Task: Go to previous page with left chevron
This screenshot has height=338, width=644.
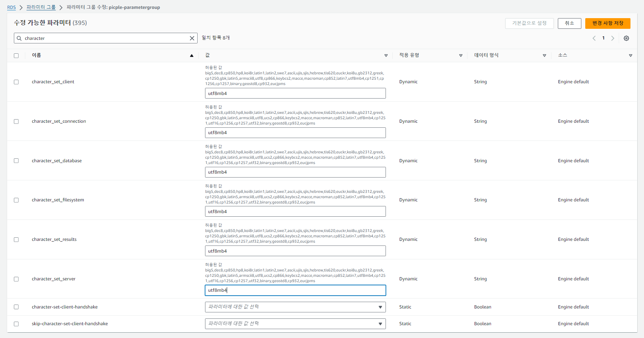Action: click(x=594, y=38)
